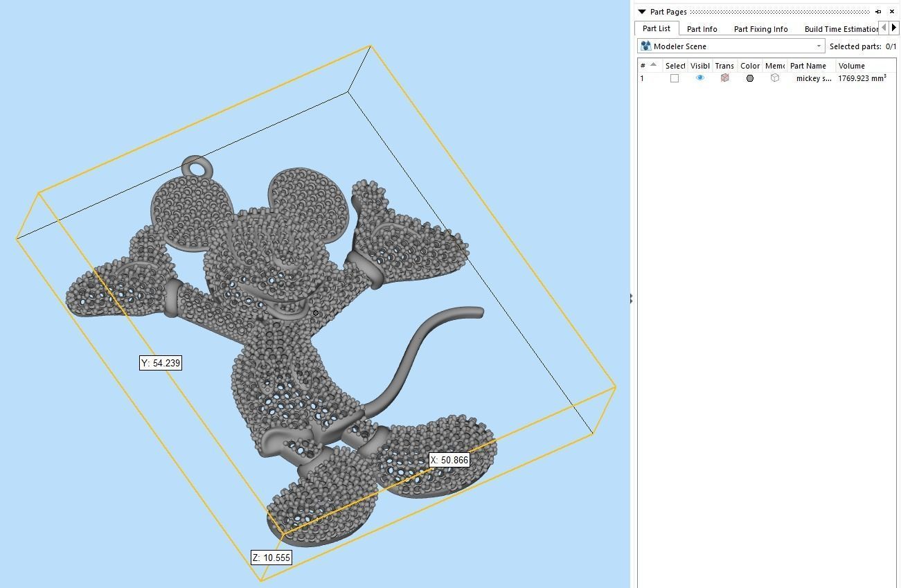The width and height of the screenshot is (901, 588).
Task: Open the Part Info tab
Action: [x=702, y=29]
